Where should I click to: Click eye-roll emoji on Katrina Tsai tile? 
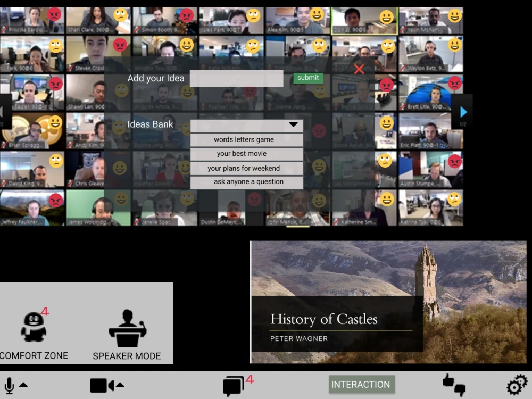click(455, 199)
